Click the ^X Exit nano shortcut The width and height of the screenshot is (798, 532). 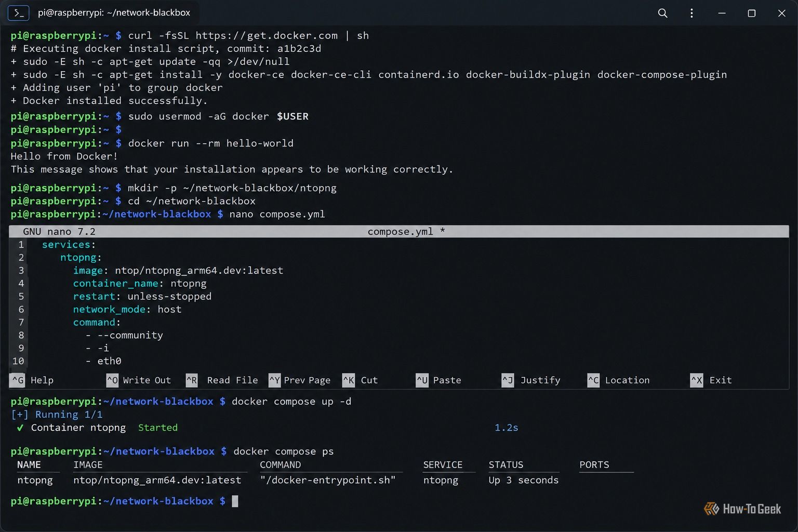711,380
